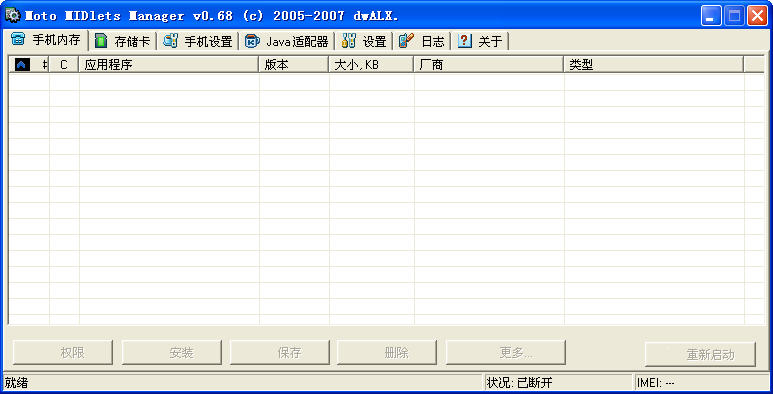Screen dimensions: 773x394
Task: Click the 大小, KB column header
Action: (x=371, y=65)
